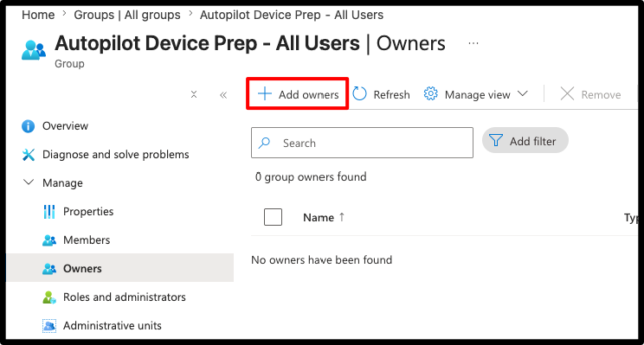Screen dimensions: 644x345
Task: Click the Add filter button
Action: (x=525, y=141)
